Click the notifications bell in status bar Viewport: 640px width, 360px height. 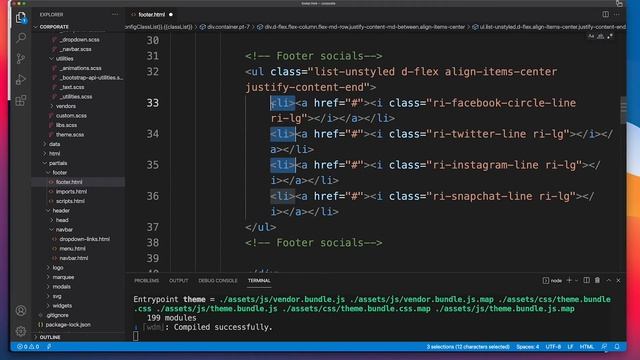617,347
